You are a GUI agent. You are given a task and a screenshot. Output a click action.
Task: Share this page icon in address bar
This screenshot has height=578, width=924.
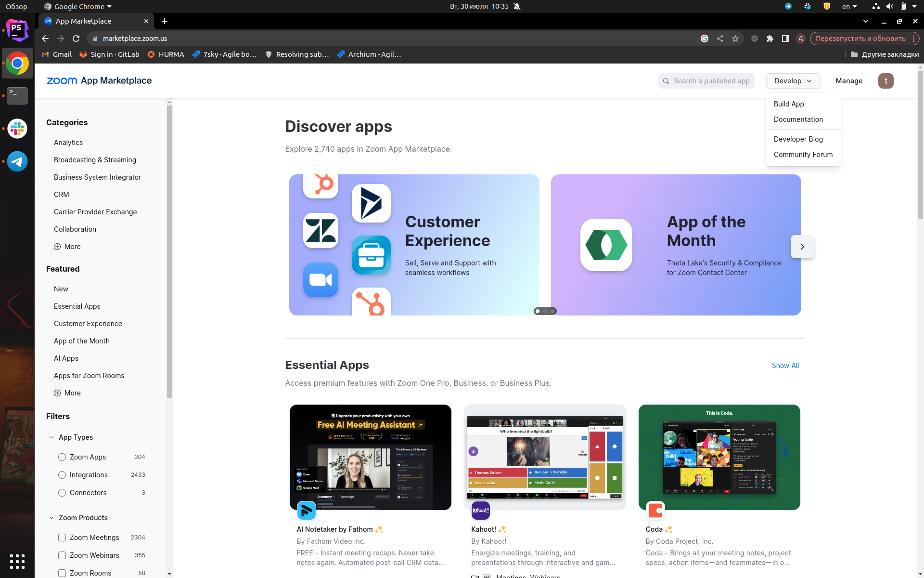tap(720, 39)
